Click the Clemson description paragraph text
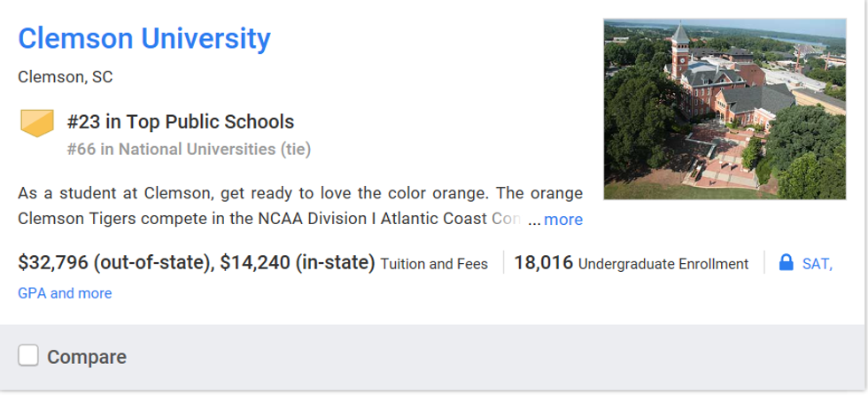Viewport: 868px width, 395px height. click(266, 193)
